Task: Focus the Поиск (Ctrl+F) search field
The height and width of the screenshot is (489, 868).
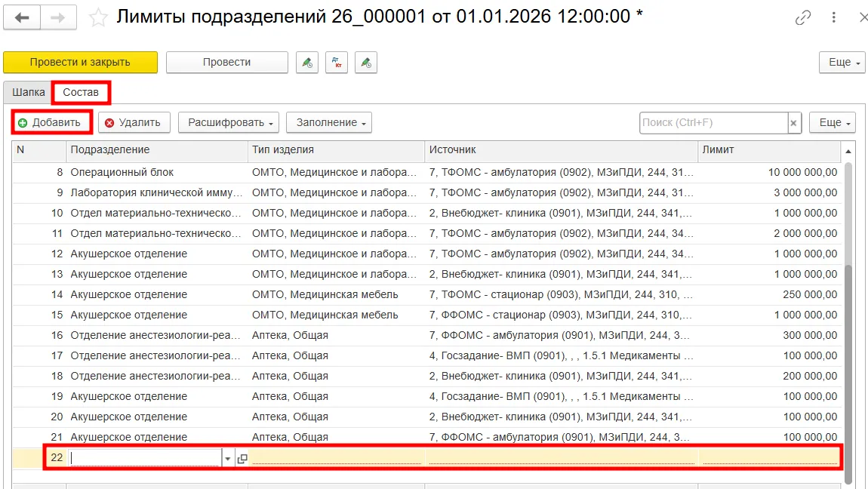Action: 713,123
